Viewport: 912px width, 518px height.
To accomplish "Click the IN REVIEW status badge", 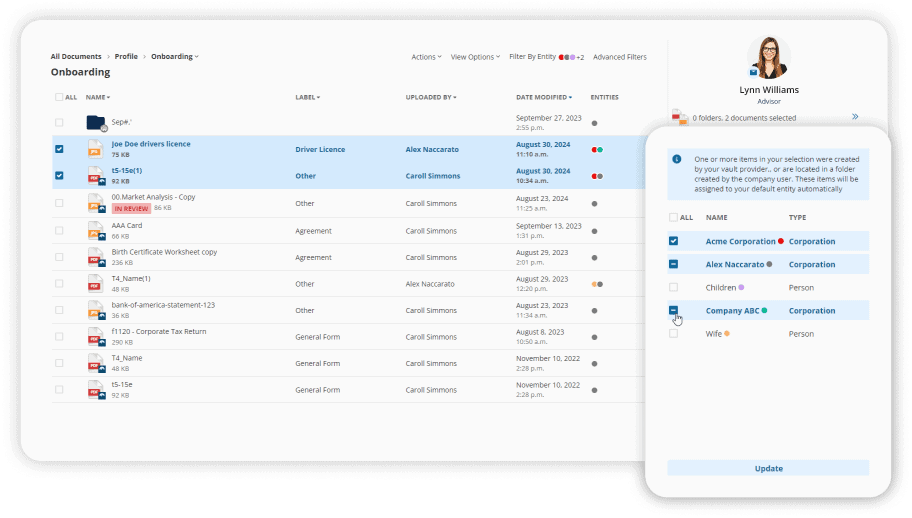I will click(x=131, y=208).
